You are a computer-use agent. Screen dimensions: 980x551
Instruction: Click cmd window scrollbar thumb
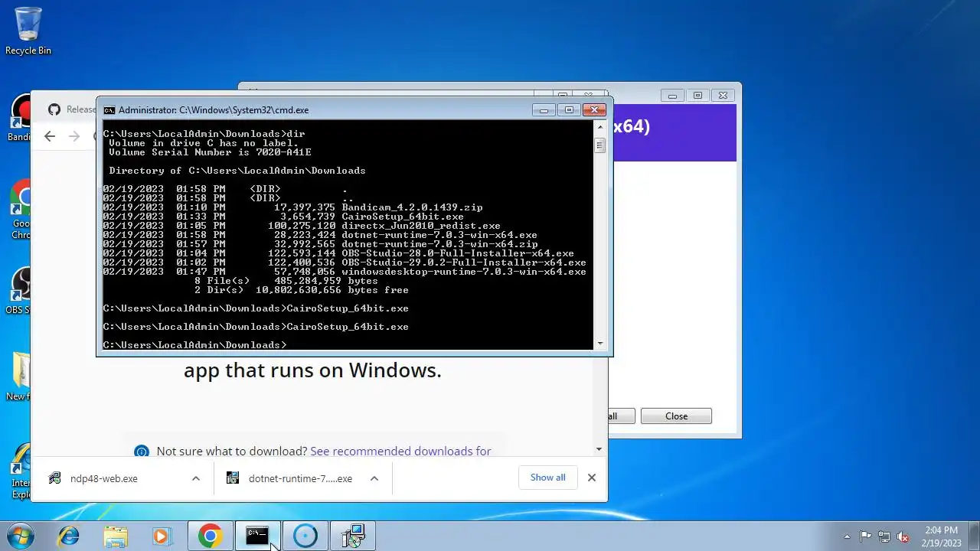click(x=599, y=145)
